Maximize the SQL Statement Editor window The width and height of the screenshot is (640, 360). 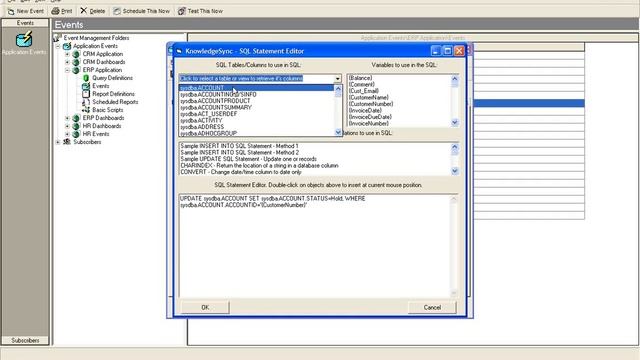[x=447, y=51]
